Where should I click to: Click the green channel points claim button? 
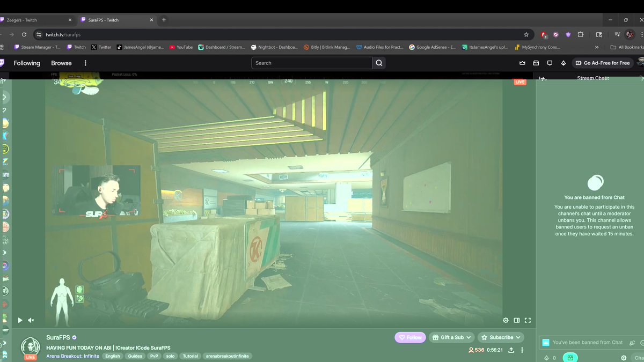570,358
